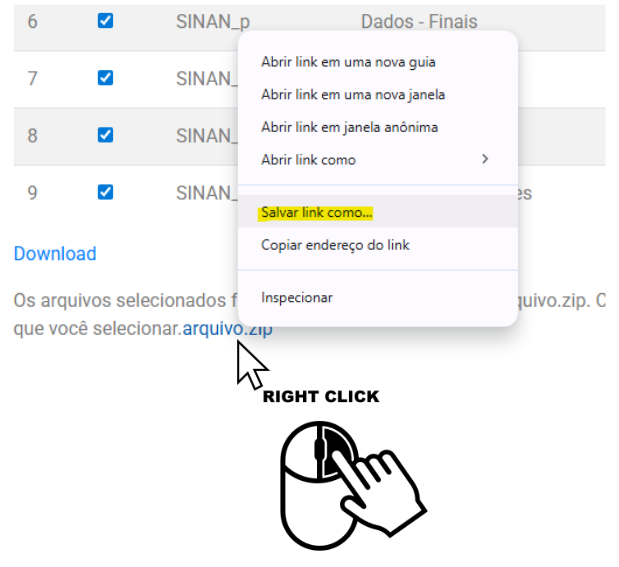Click the 'RIGHT CLICK' label text
Viewport: 619px width, 567px height.
321,397
